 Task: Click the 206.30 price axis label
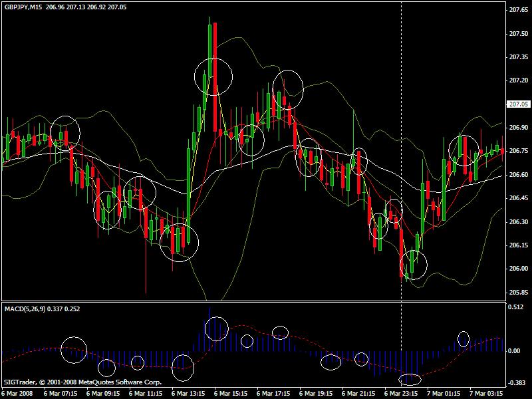point(519,222)
